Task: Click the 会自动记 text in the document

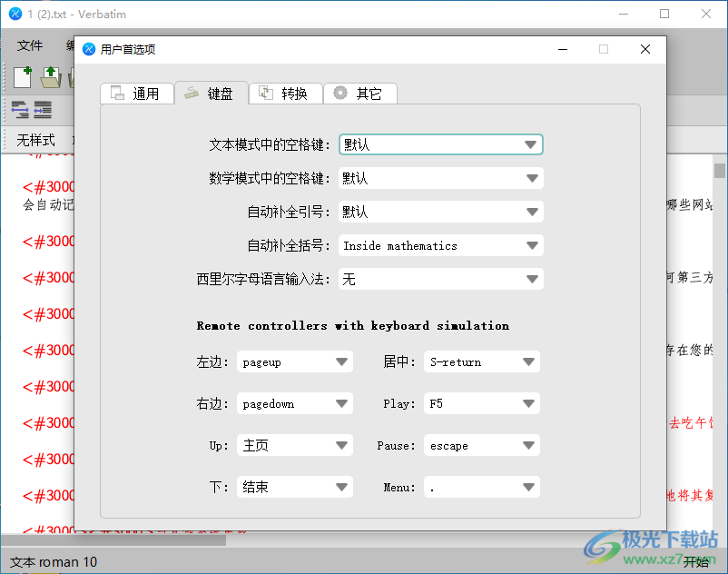Action: pos(48,204)
